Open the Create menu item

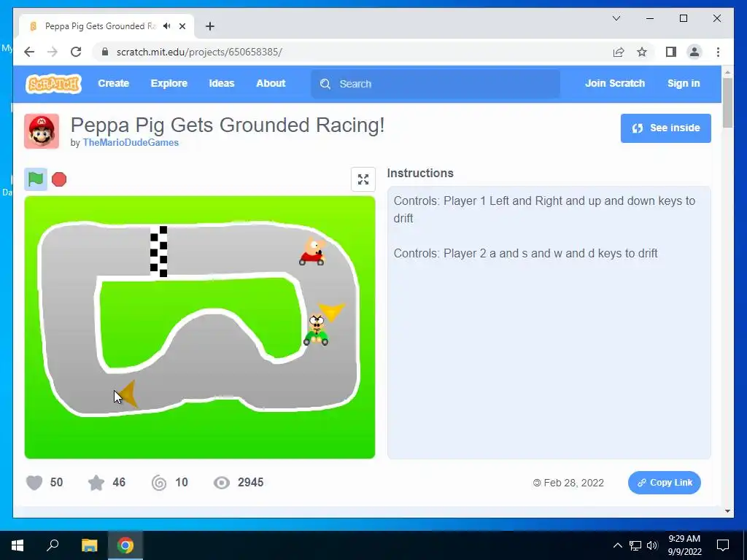tap(113, 83)
